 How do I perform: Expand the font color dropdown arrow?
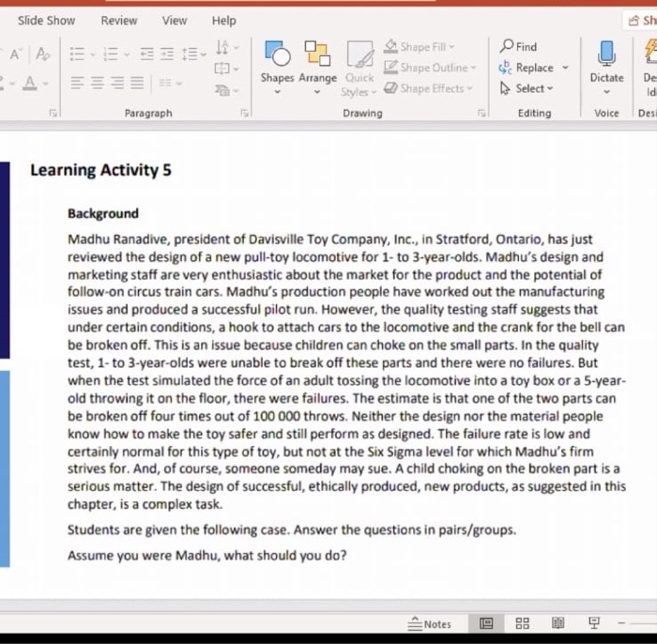[45, 84]
